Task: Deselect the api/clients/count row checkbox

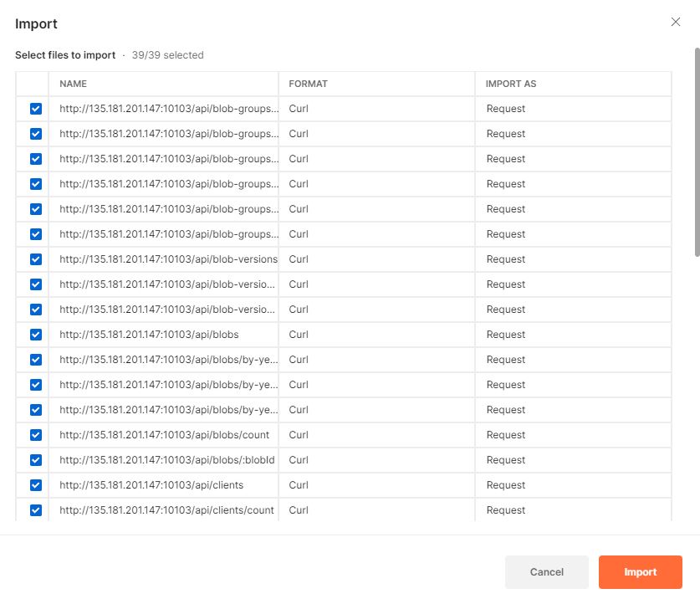Action: pyautogui.click(x=36, y=510)
